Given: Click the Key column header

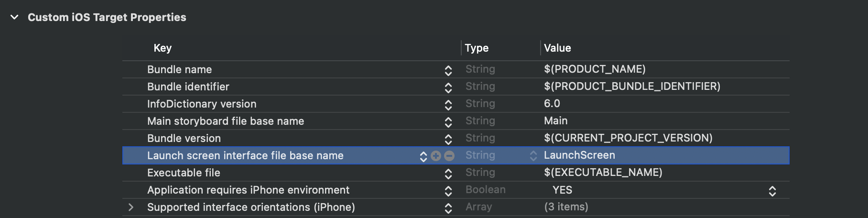Looking at the screenshot, I should [163, 48].
